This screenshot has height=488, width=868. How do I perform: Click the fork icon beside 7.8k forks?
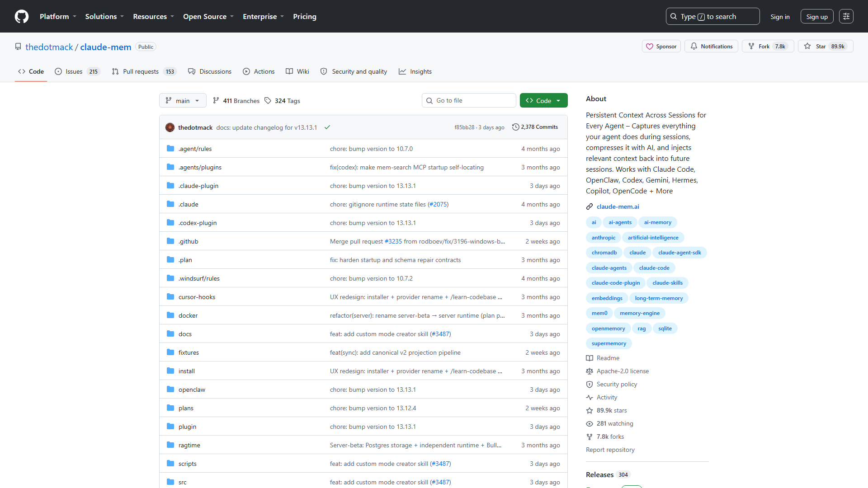pyautogui.click(x=590, y=436)
